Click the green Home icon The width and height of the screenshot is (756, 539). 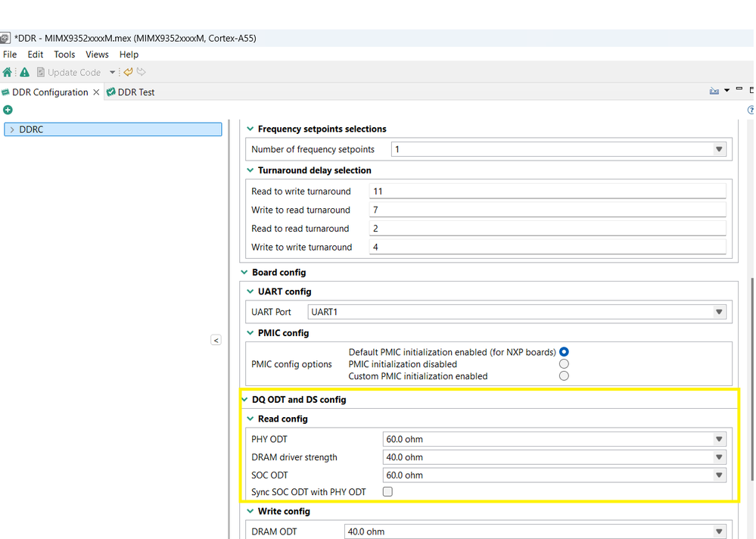8,73
